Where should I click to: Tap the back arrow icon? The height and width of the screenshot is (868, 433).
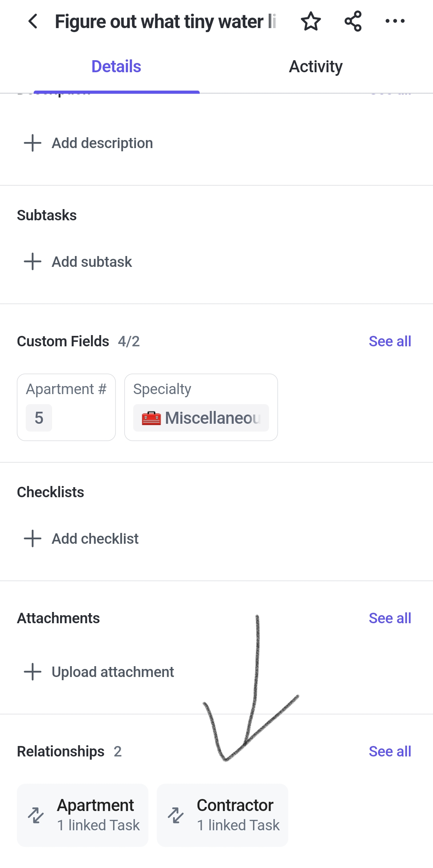33,21
